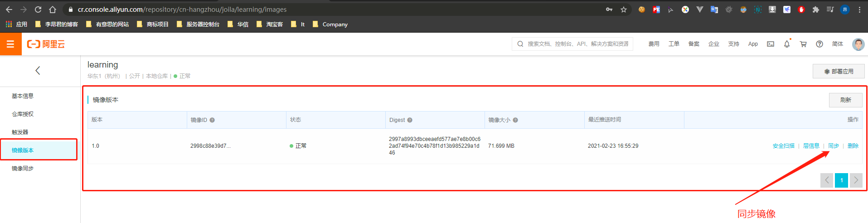Open 基本信息 in the sidebar
868x223 pixels.
tap(23, 96)
